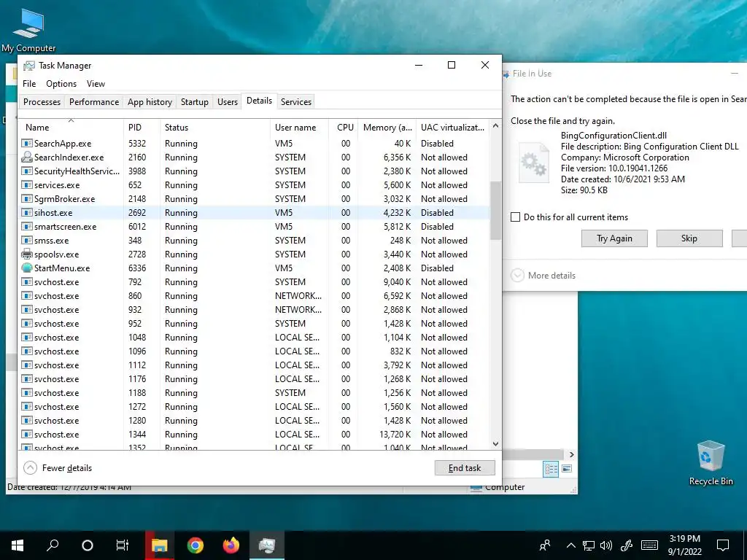Switch to the App history tab
Screen dimensions: 747x560
click(150, 102)
